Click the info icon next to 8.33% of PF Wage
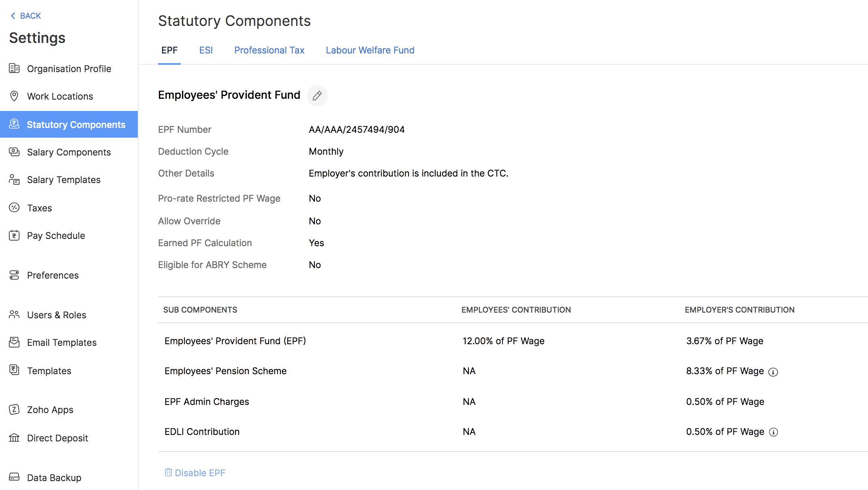This screenshot has height=490, width=868. 773,372
